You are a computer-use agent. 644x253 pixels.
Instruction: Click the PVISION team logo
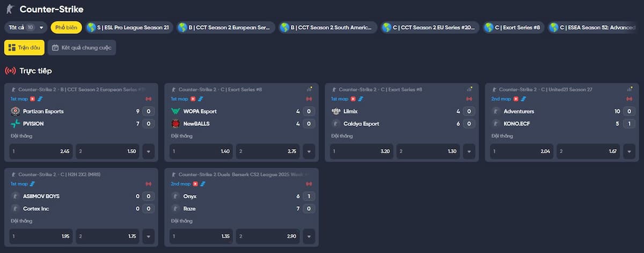[x=15, y=124]
